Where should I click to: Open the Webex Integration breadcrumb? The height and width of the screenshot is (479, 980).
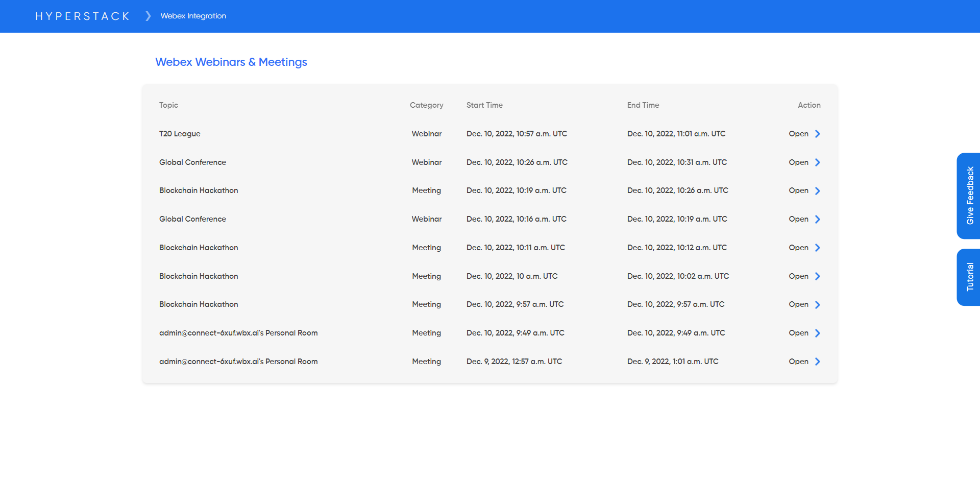[193, 16]
